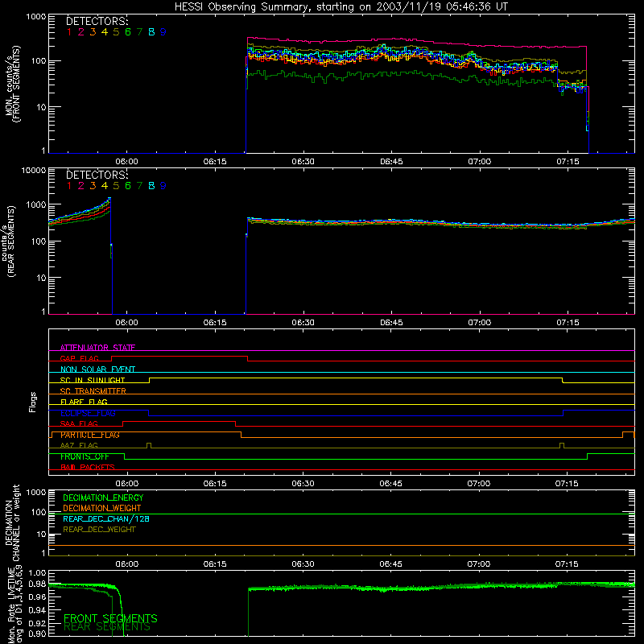Click detector number 6 in rear segments legend
This screenshot has height=644, width=644.
(128, 186)
